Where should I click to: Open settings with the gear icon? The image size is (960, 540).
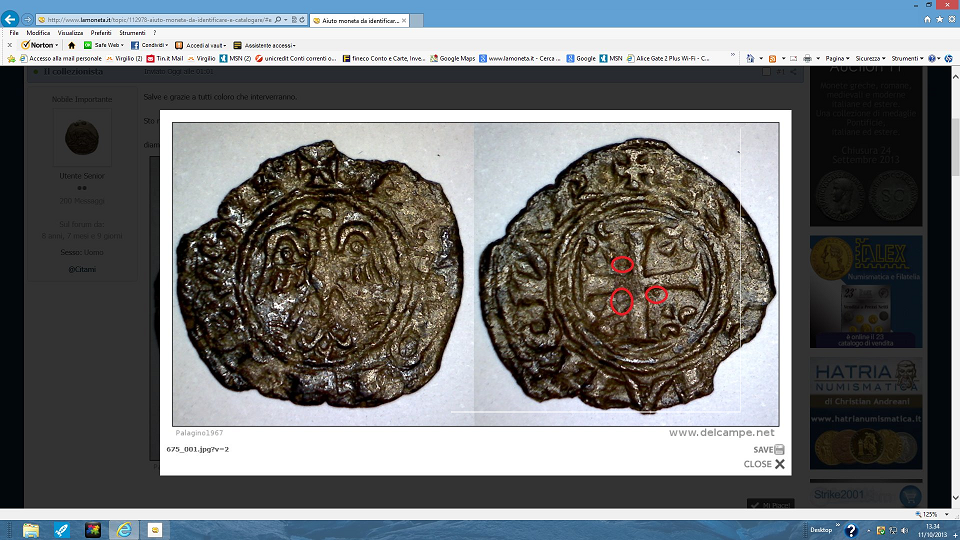point(952,20)
